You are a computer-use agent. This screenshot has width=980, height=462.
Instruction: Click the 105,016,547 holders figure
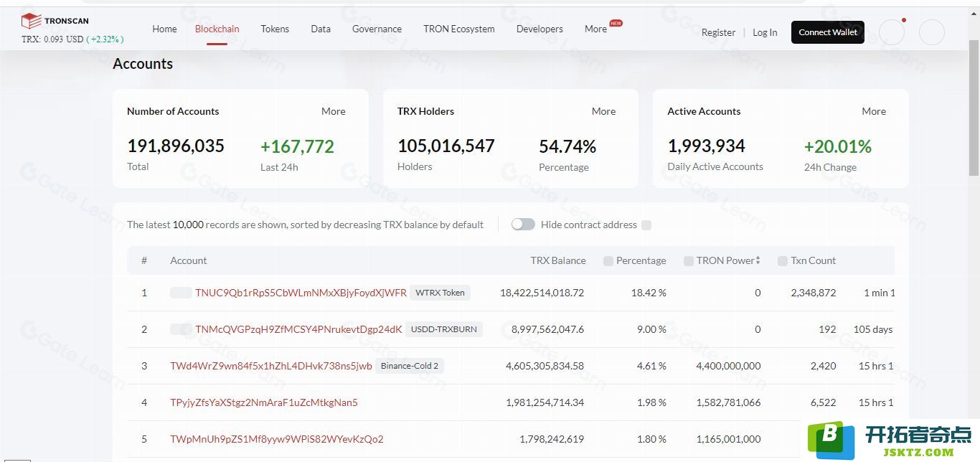pos(446,146)
